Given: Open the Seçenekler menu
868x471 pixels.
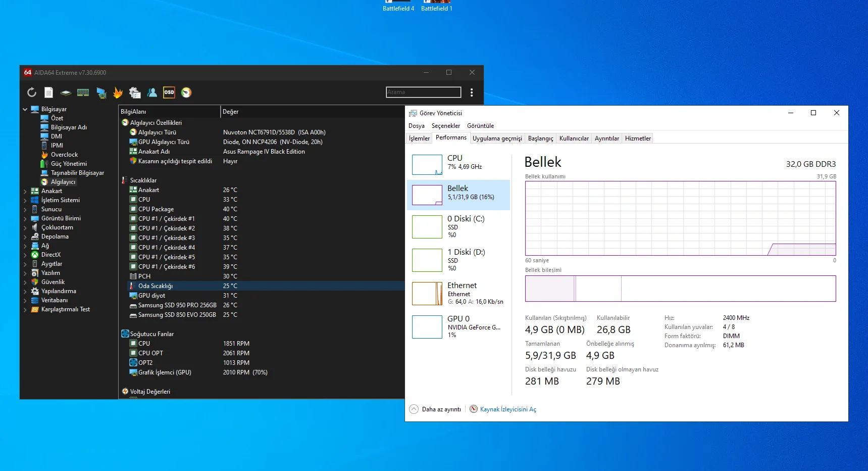Looking at the screenshot, I should tap(446, 126).
